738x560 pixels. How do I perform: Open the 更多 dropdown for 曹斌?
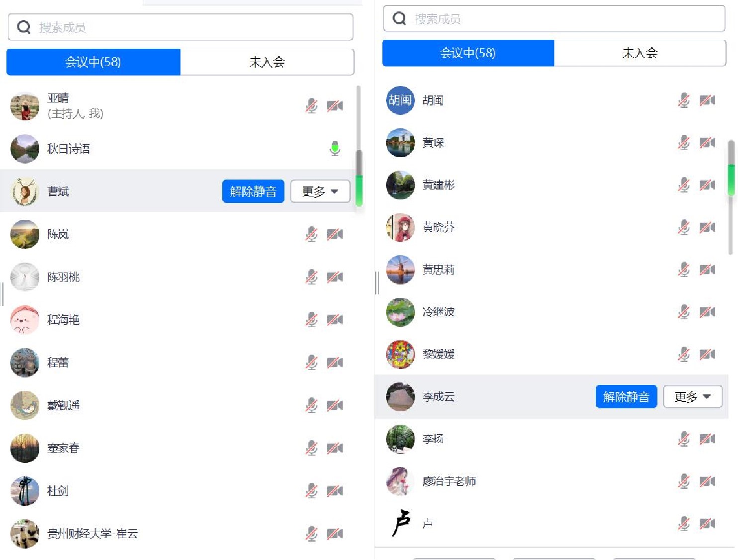pyautogui.click(x=320, y=191)
